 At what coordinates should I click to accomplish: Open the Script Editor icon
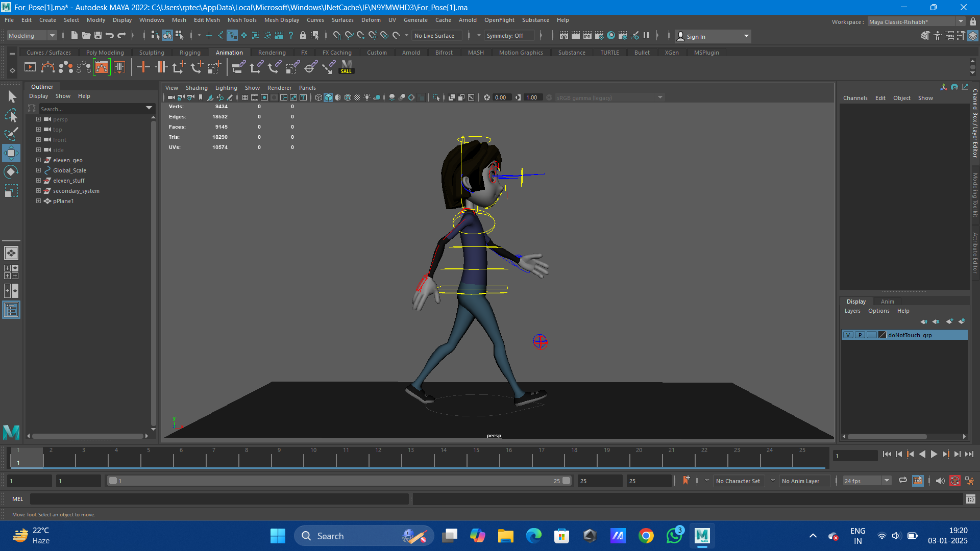pos(970,499)
